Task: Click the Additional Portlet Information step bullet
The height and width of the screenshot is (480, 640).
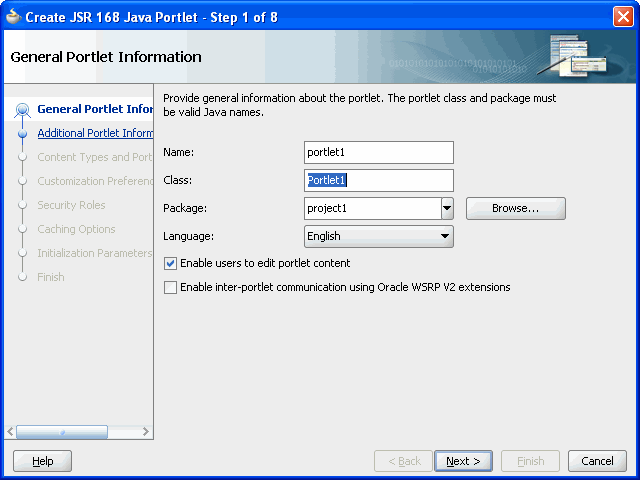Action: (x=22, y=133)
